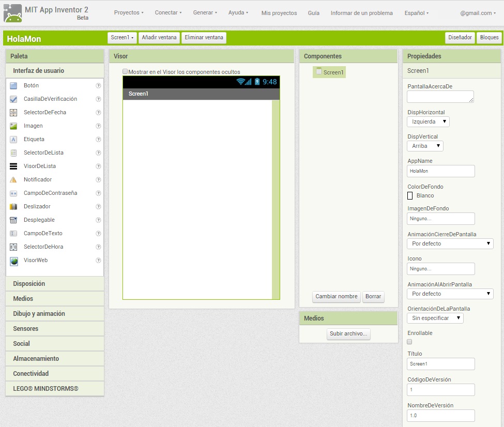Show help for SelectorDeFecha

98,113
